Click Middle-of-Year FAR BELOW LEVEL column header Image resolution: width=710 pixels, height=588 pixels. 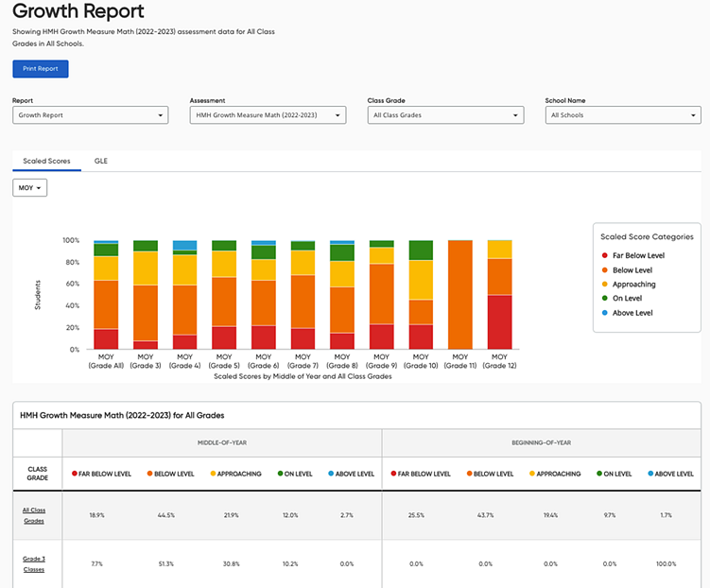click(101, 474)
